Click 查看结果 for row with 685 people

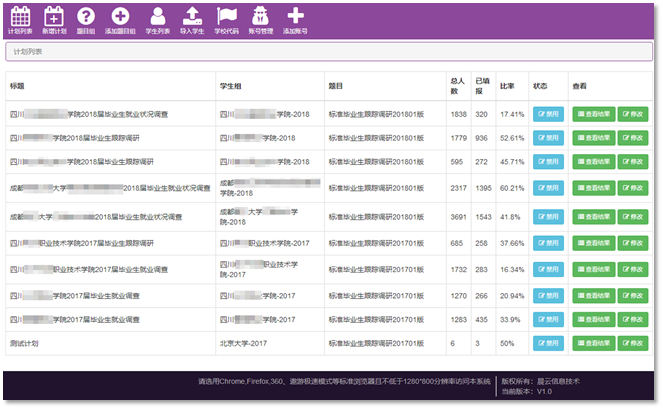594,243
